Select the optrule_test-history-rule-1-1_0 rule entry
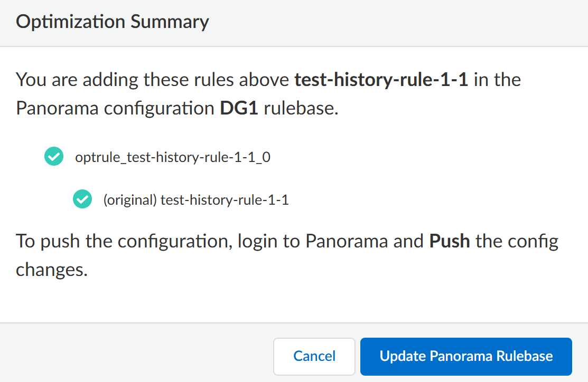The image size is (588, 382). (x=173, y=157)
